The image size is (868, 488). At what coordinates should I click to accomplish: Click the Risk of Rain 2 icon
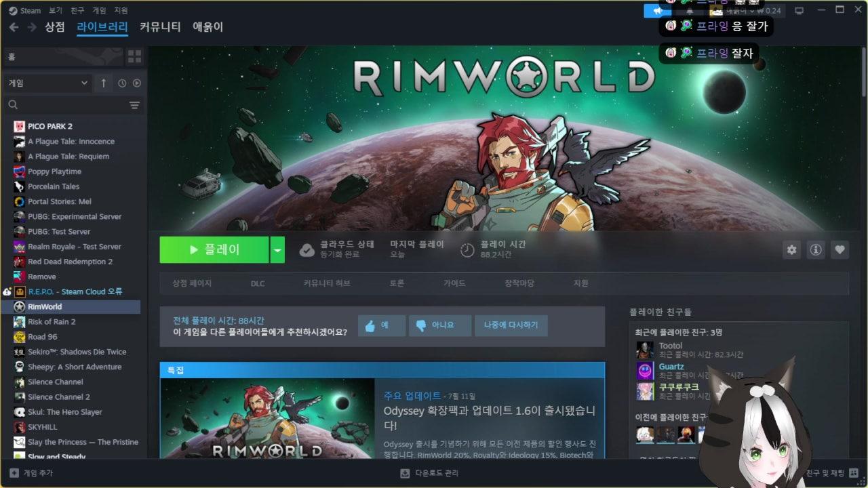coord(19,322)
